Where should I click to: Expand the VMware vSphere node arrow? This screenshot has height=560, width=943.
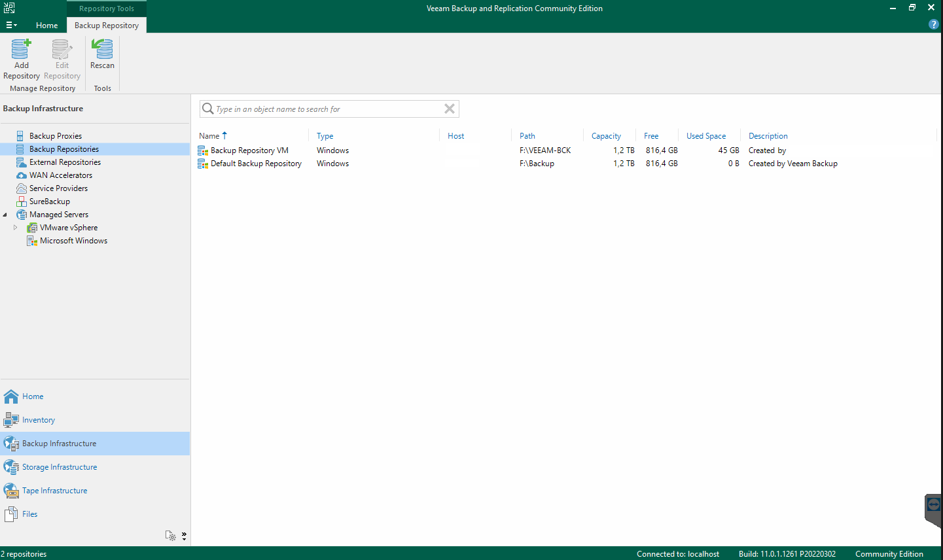16,228
